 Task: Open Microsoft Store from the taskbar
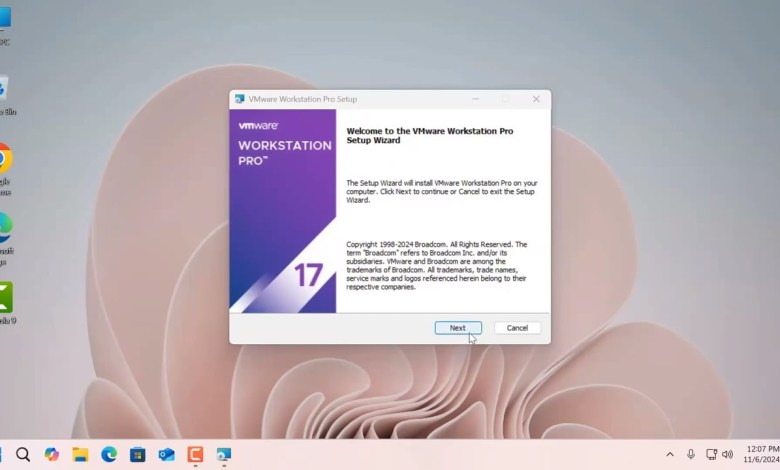[138, 455]
